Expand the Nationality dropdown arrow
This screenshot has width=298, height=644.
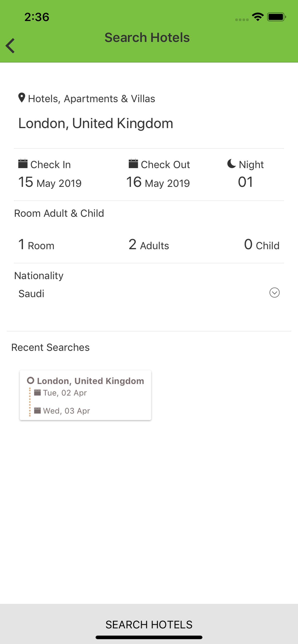[274, 293]
